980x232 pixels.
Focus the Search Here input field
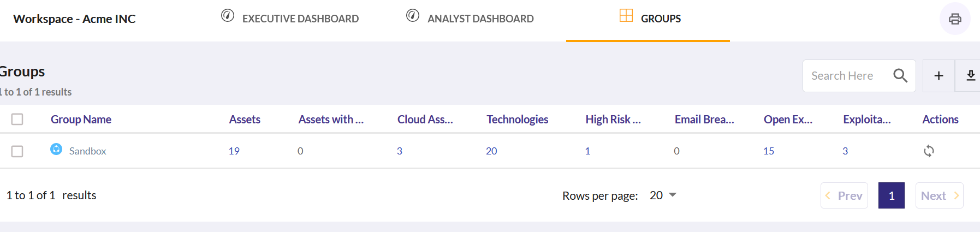click(846, 76)
